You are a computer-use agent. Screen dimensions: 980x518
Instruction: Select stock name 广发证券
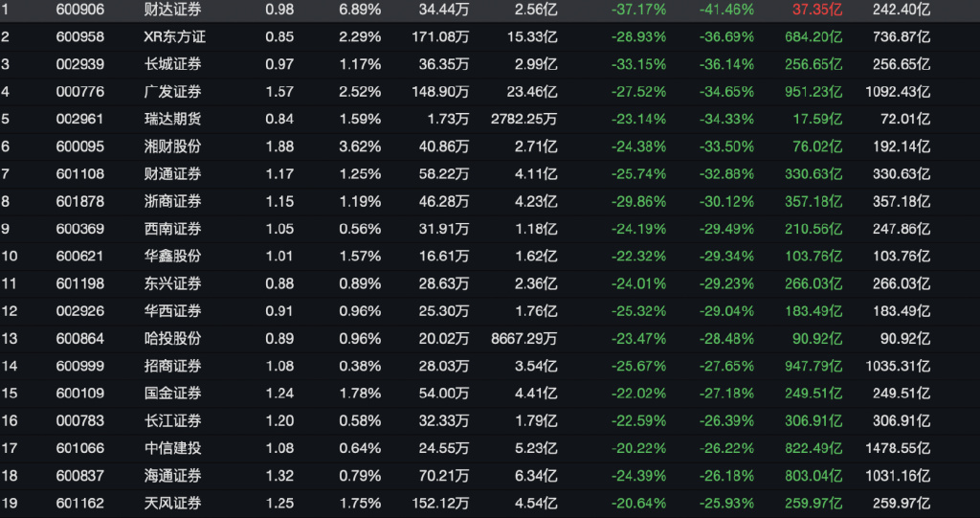click(172, 92)
